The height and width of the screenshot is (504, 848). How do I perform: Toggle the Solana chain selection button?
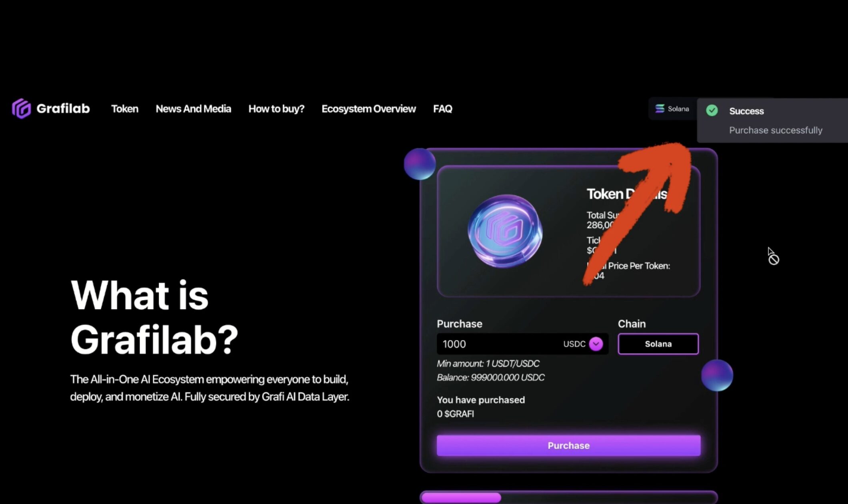[x=658, y=343]
